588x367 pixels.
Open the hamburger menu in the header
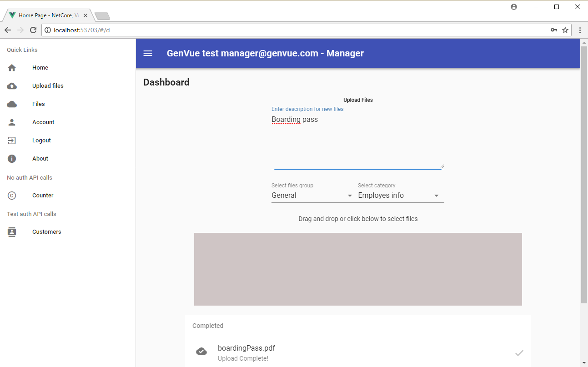tap(148, 53)
